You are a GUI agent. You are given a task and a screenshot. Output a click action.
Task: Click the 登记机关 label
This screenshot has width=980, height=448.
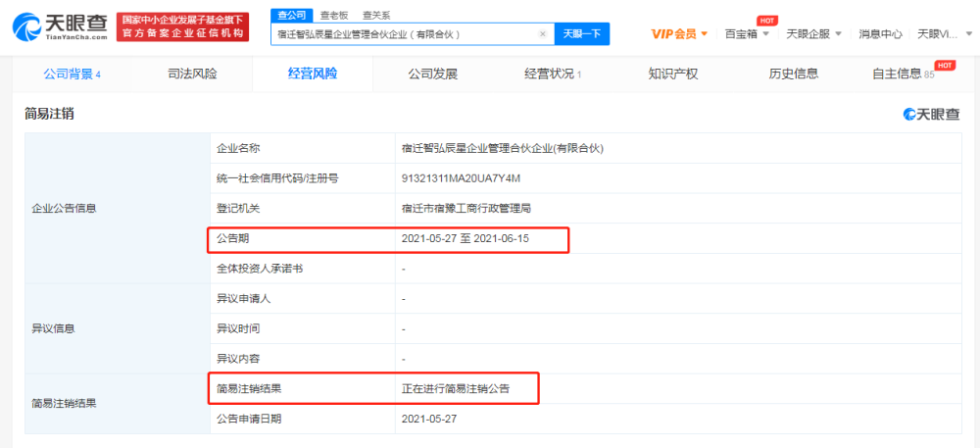pos(237,209)
